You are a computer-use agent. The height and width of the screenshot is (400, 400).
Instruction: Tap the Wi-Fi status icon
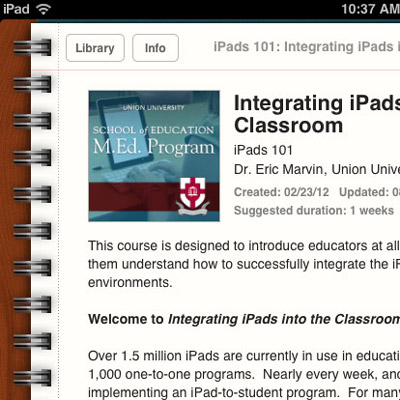(x=44, y=9)
